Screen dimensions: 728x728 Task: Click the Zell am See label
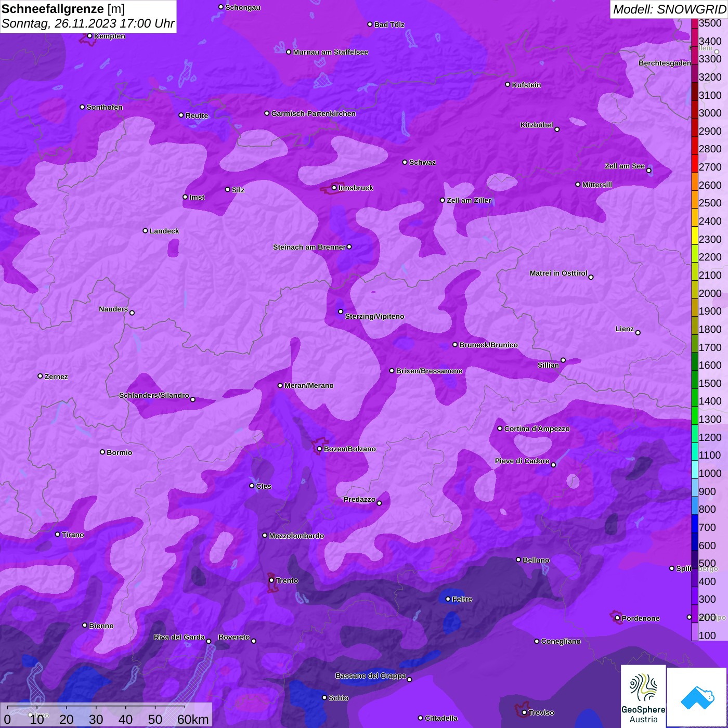click(625, 166)
